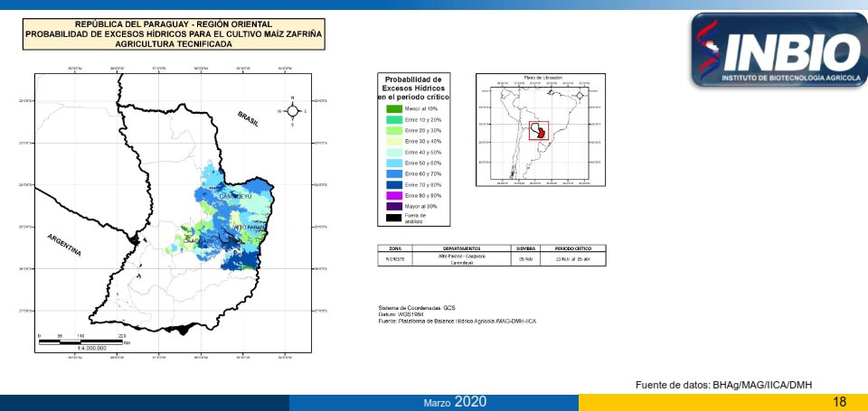Viewport: 868px width, 411px height.
Task: Select the 'Fuera de análisis' black legend swatch
Action: click(x=392, y=218)
